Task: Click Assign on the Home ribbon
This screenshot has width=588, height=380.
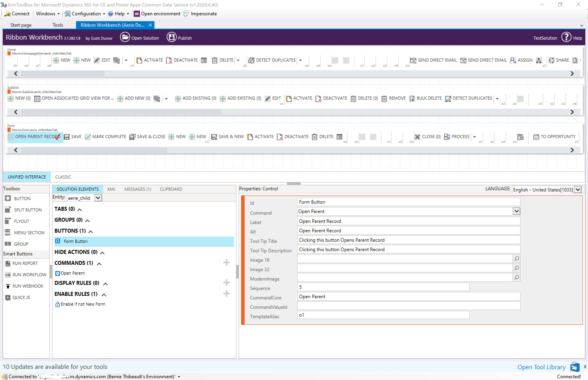Action: (x=521, y=60)
